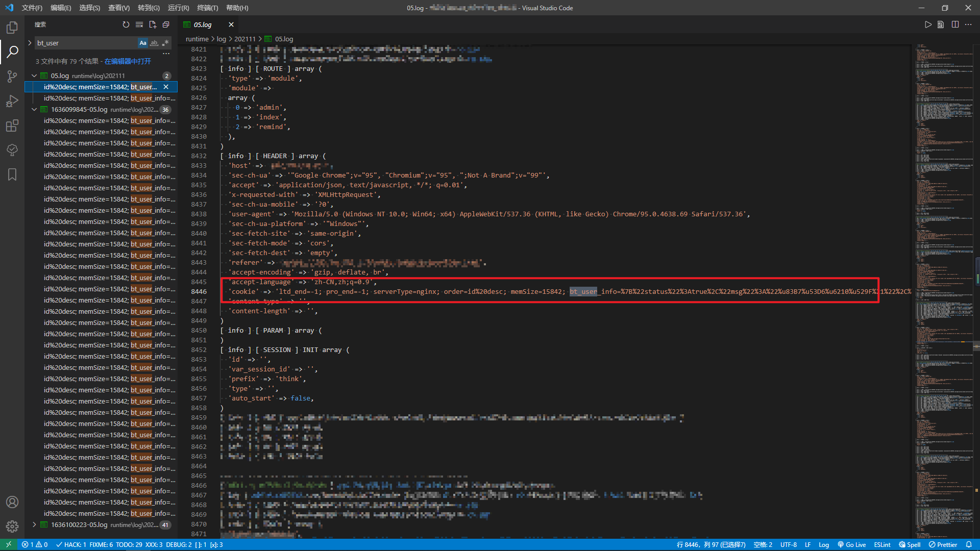
Task: Clear search results icon
Action: pyautogui.click(x=139, y=24)
